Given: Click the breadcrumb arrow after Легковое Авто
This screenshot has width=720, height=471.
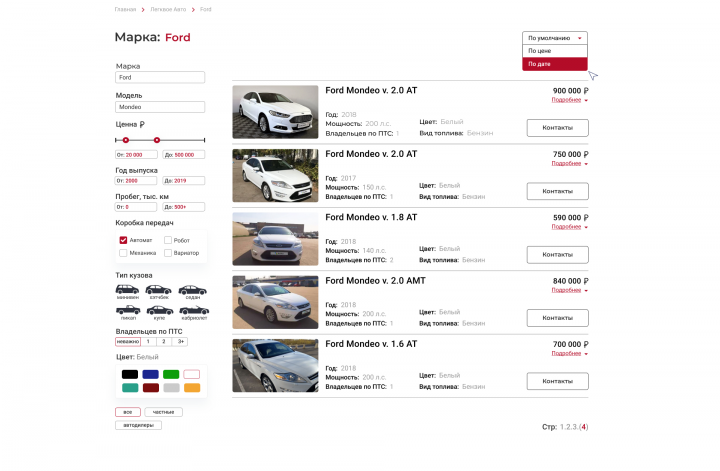Looking at the screenshot, I should pyautogui.click(x=193, y=10).
